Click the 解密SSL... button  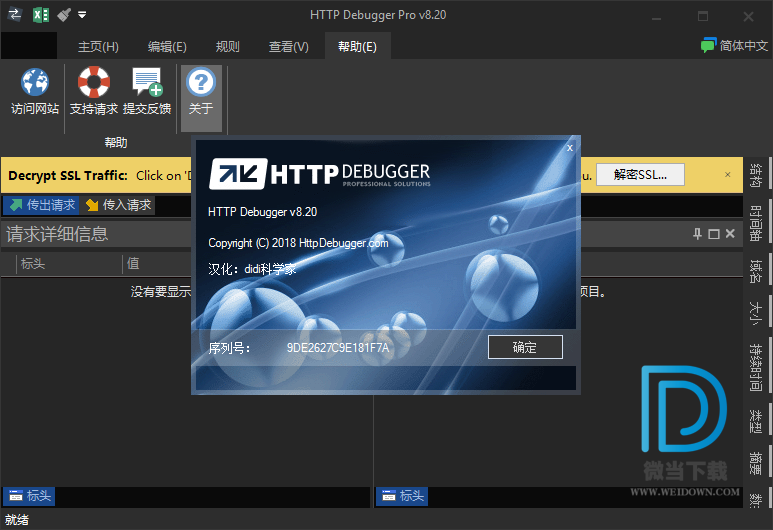(640, 175)
